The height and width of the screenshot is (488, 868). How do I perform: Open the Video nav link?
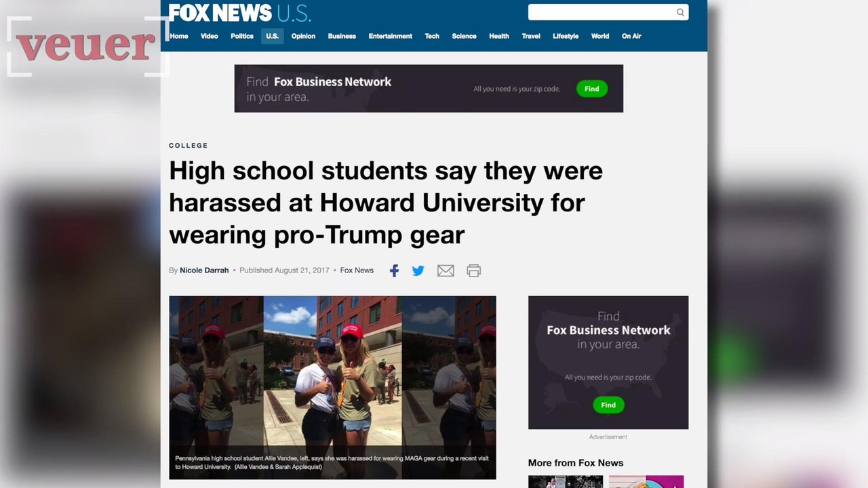209,36
